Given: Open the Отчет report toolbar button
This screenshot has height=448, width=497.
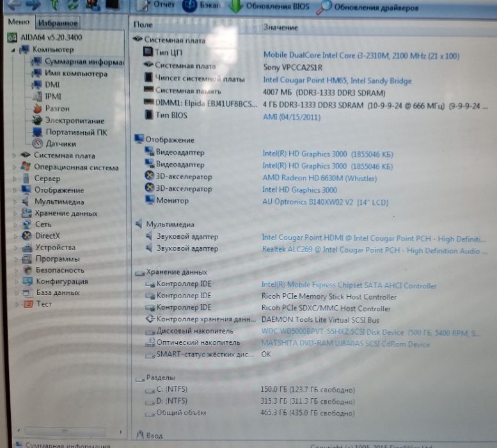Looking at the screenshot, I should point(155,4).
